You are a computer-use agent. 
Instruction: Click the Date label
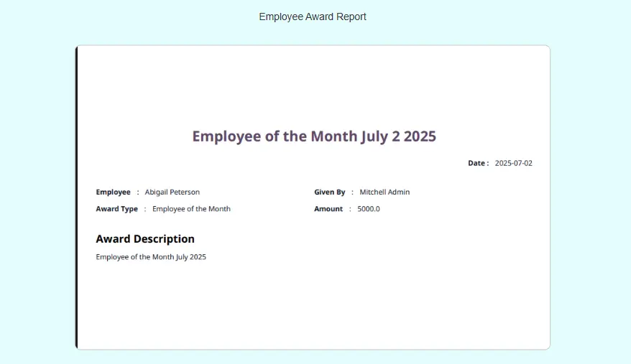(477, 163)
